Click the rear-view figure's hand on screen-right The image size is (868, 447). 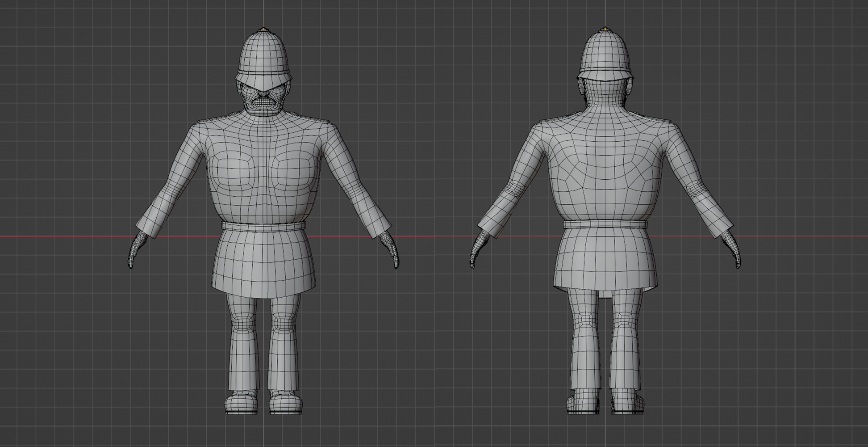[733, 251]
